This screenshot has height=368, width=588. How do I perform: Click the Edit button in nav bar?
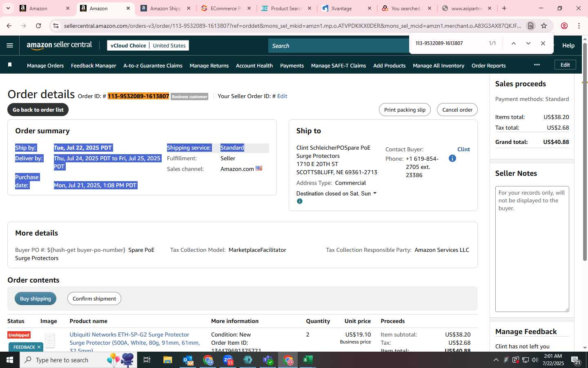(565, 65)
